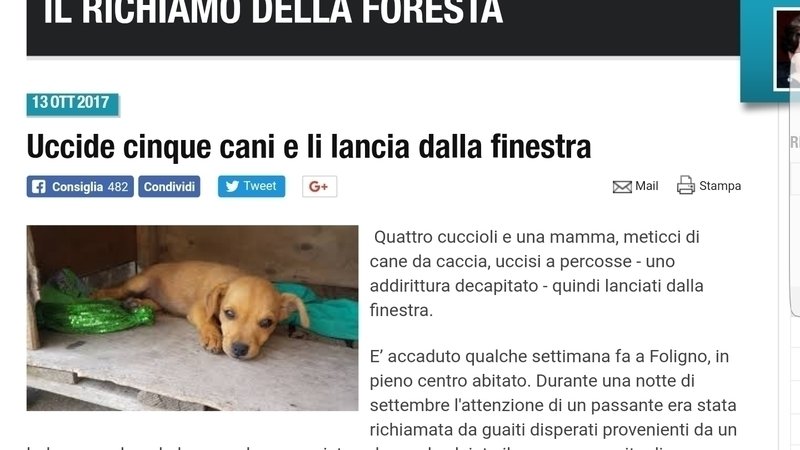Click the 'Quattro cuccioli e una mamma' paragraph

(536, 273)
